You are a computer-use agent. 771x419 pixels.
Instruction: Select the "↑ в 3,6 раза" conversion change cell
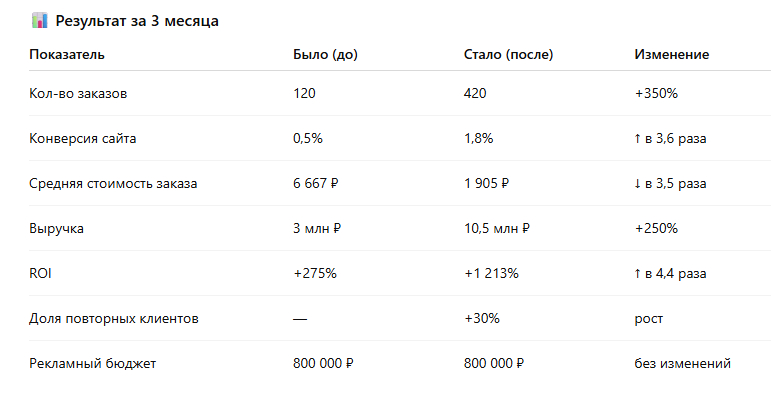(670, 138)
